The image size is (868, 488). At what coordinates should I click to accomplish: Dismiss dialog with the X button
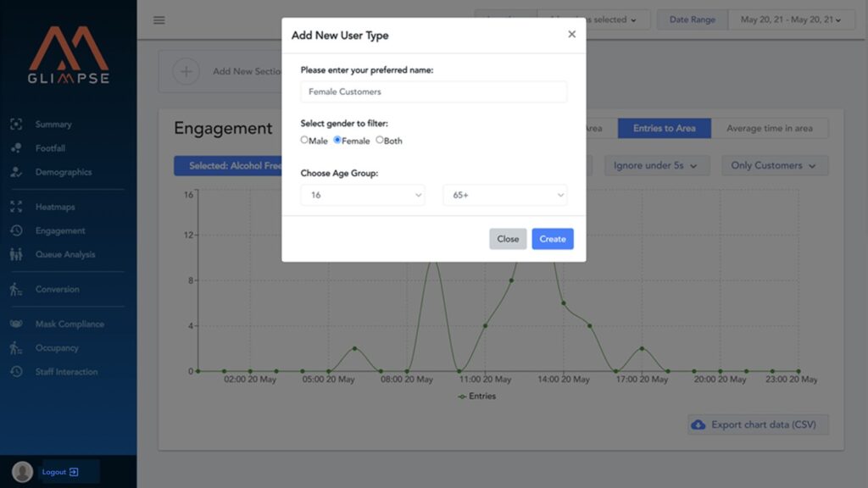[x=571, y=35]
